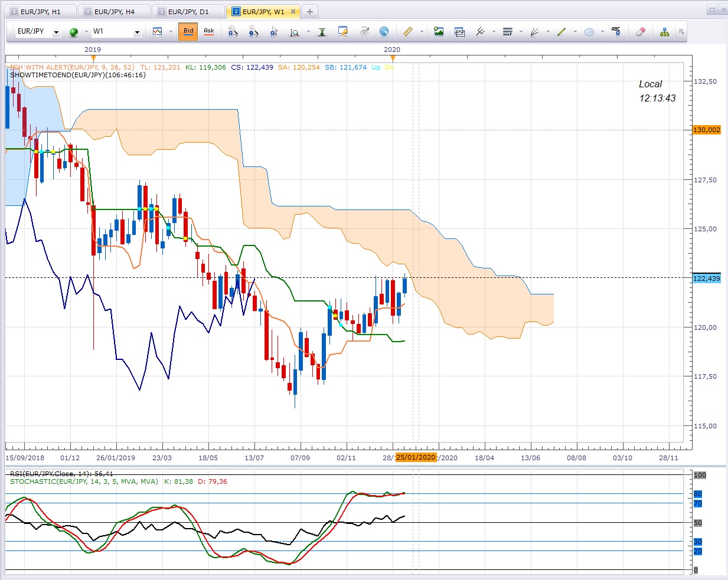Viewport: 728px width, 580px height.
Task: Click the 25/01/2020 date marker
Action: pos(416,457)
